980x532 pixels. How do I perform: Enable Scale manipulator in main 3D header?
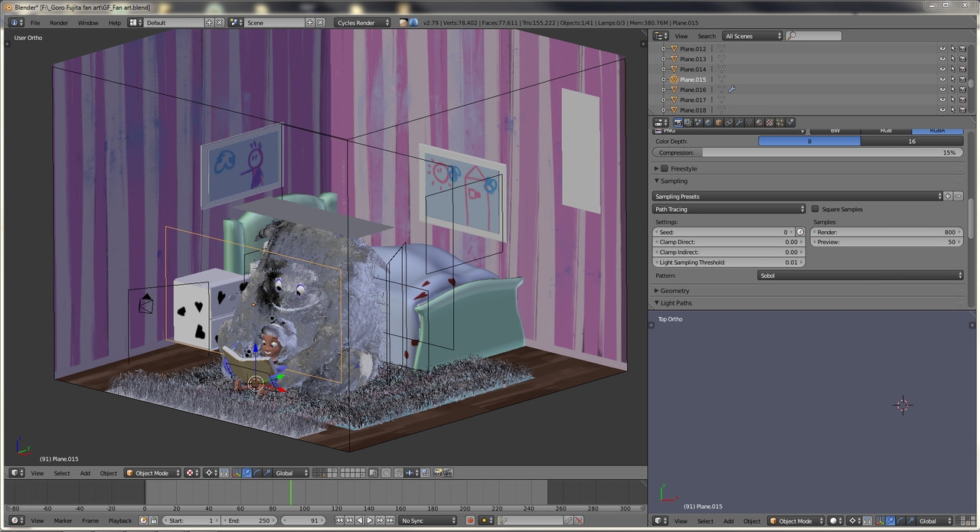(x=267, y=473)
